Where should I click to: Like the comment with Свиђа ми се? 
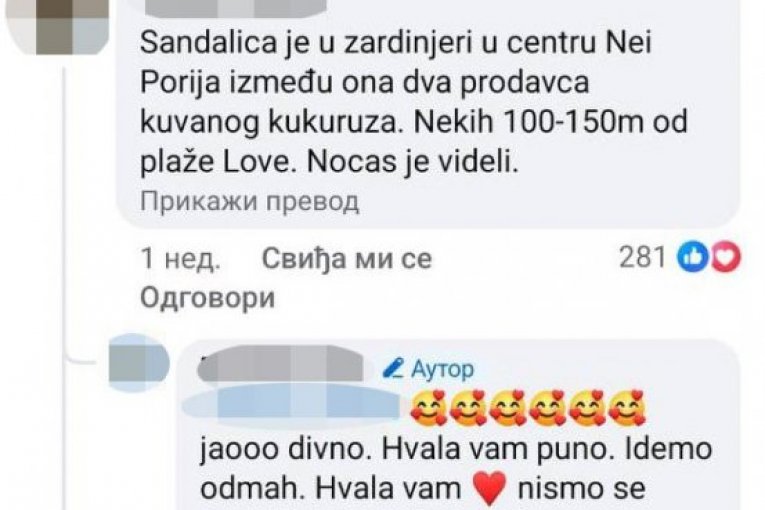pyautogui.click(x=347, y=258)
